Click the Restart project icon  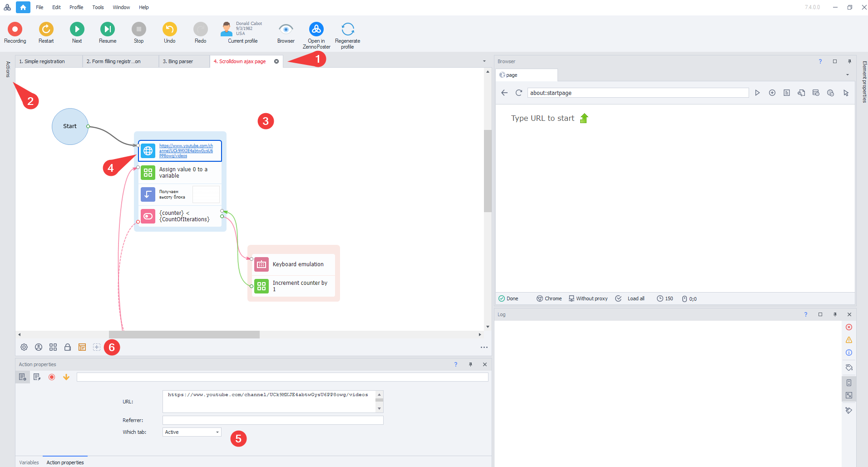click(x=46, y=30)
